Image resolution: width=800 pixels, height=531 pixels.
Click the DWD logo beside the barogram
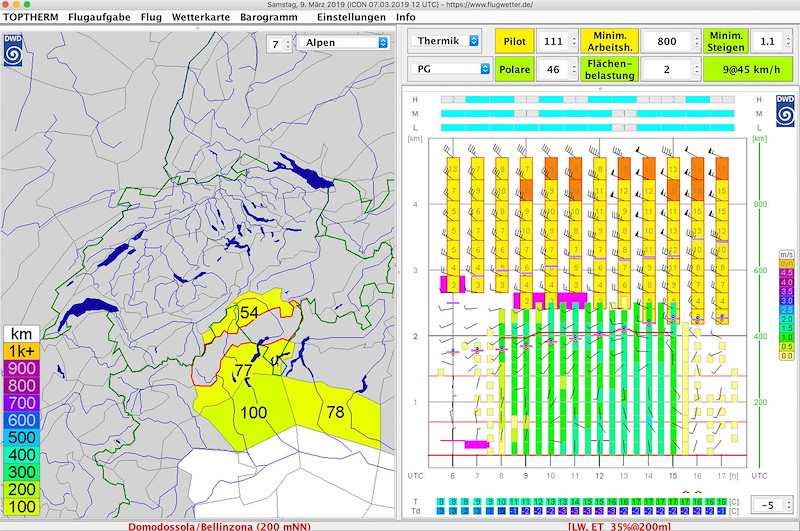coord(785,111)
